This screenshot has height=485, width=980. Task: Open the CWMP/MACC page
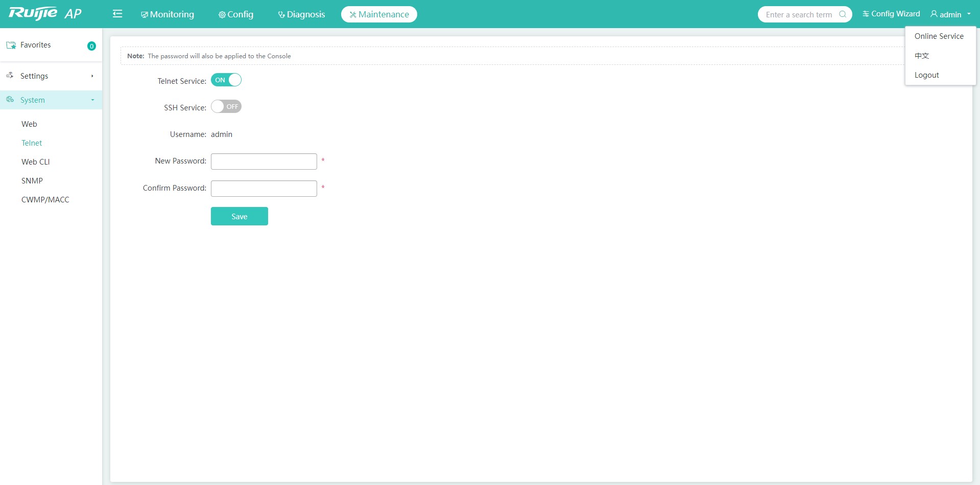point(45,200)
